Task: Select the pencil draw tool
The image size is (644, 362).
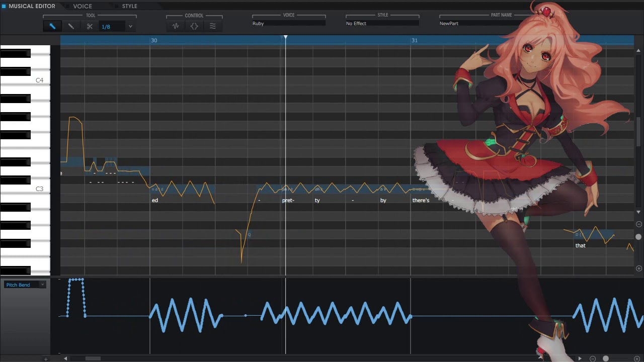Action: click(71, 26)
